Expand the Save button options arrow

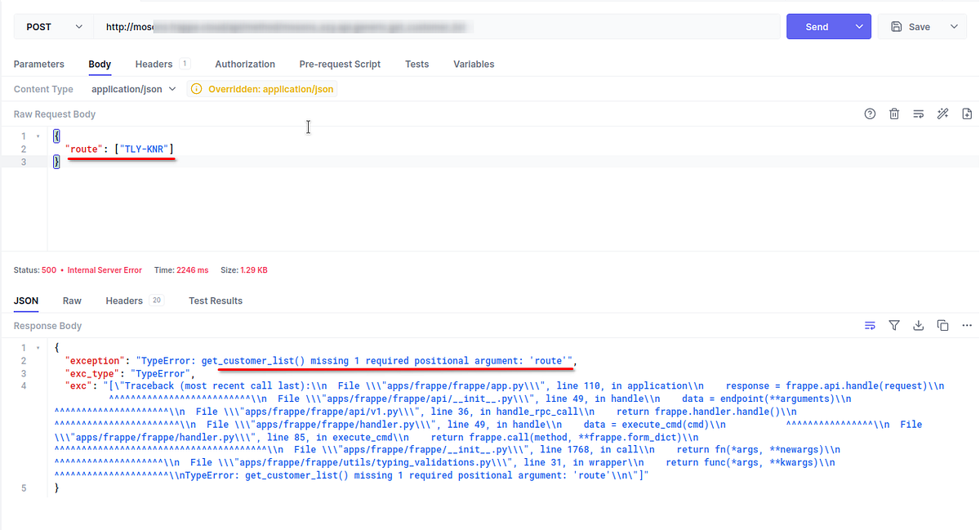pos(953,26)
